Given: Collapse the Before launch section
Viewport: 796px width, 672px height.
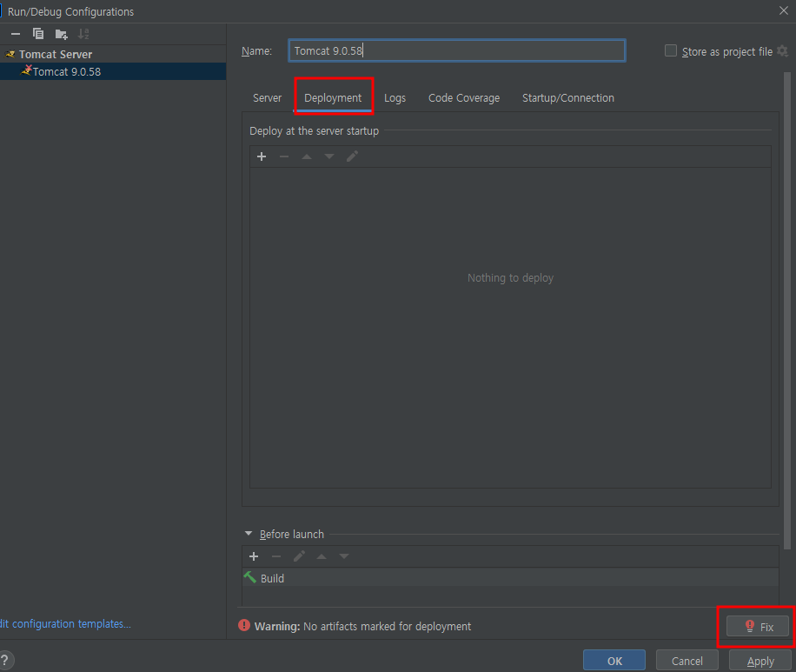Looking at the screenshot, I should [249, 534].
